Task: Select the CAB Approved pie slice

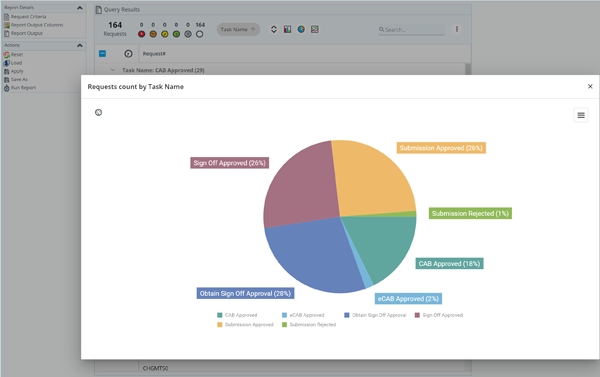Action: point(386,245)
